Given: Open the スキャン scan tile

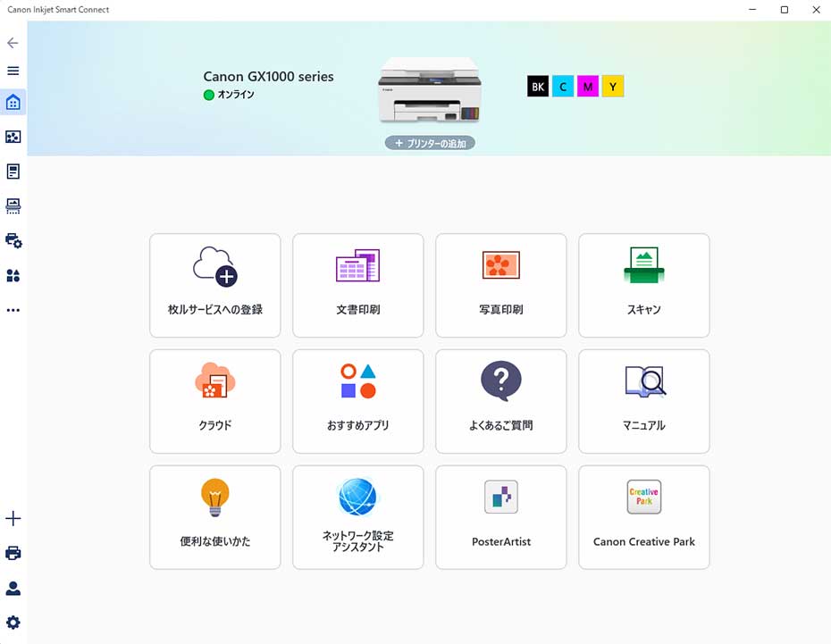Looking at the screenshot, I should pyautogui.click(x=644, y=286).
